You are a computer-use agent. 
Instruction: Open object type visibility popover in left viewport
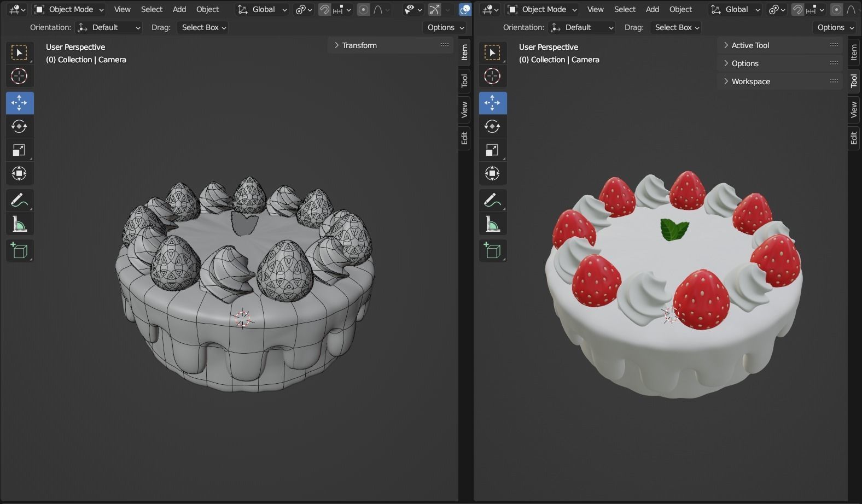click(412, 9)
